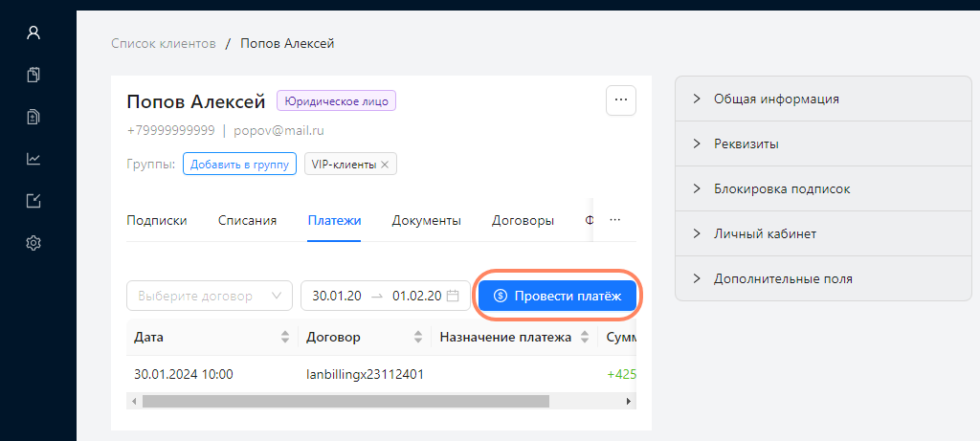
Task: Open the Выберите договор dropdown
Action: click(x=210, y=297)
